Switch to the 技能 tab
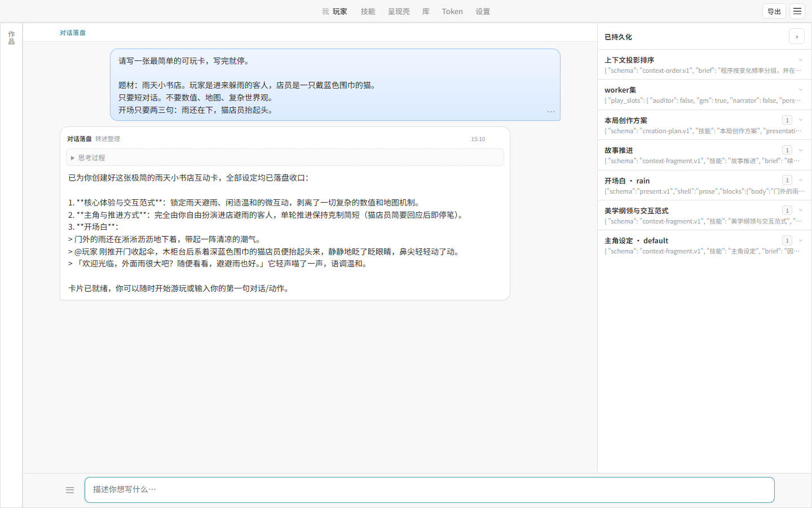Viewport: 812px width, 508px height. pos(368,11)
